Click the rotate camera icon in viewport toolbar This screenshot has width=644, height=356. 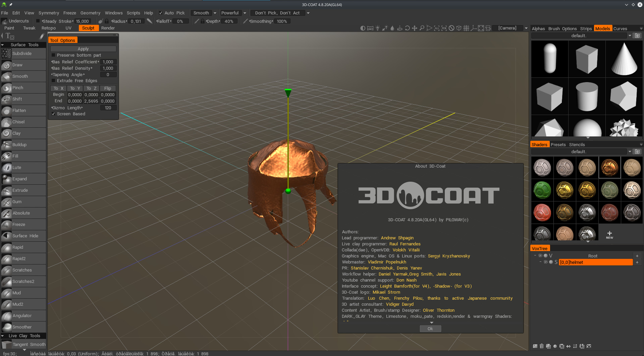(407, 28)
